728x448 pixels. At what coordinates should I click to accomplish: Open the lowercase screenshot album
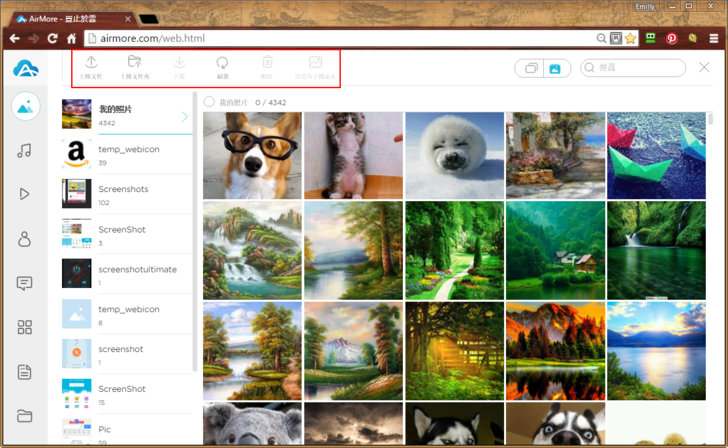tap(127, 354)
